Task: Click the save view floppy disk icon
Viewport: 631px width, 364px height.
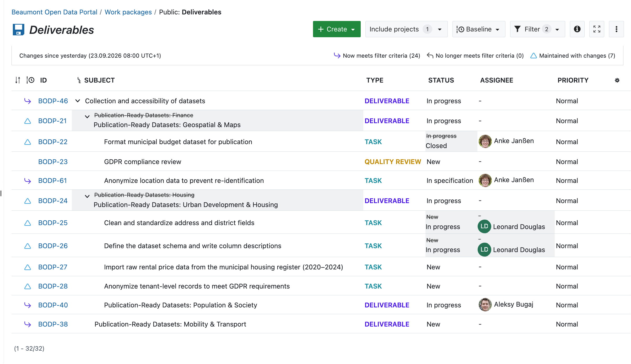Action: pyautogui.click(x=19, y=30)
